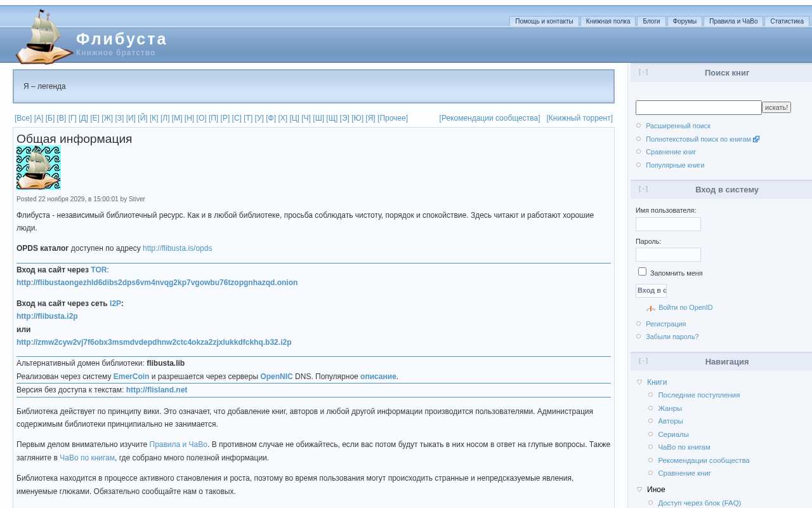Click the Flibusta ship logo in header
812x508 pixels.
(43, 37)
